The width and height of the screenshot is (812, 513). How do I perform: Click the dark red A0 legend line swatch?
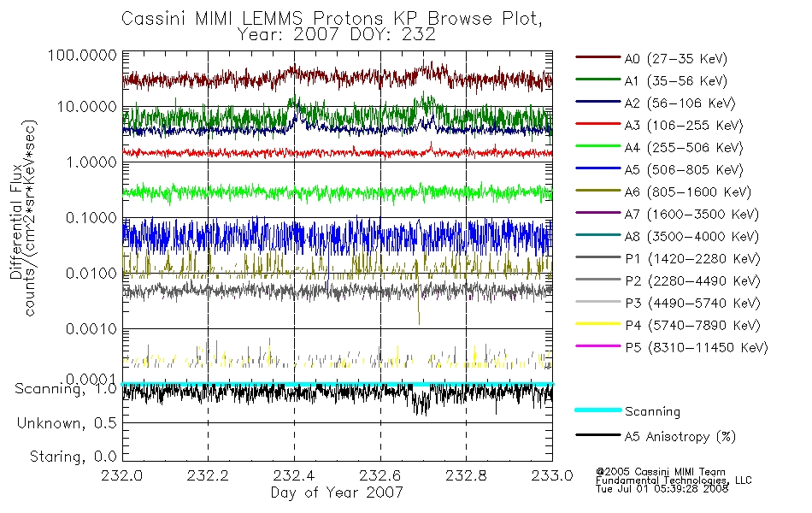598,57
